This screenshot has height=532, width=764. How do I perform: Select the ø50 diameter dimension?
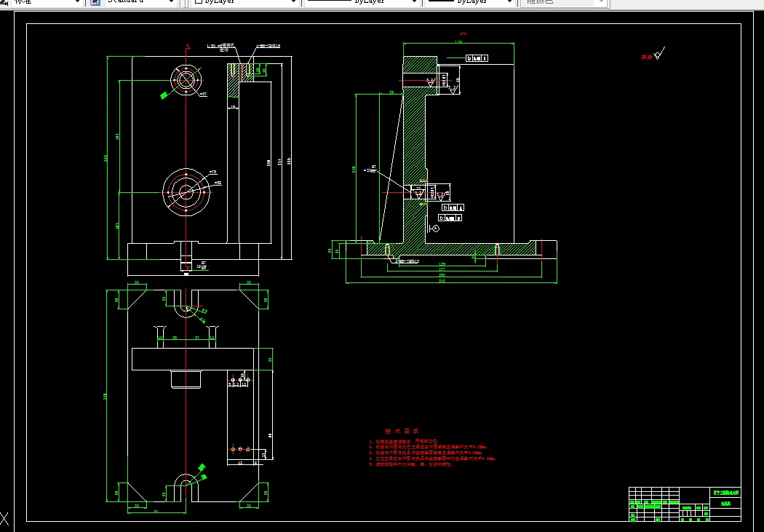218,183
